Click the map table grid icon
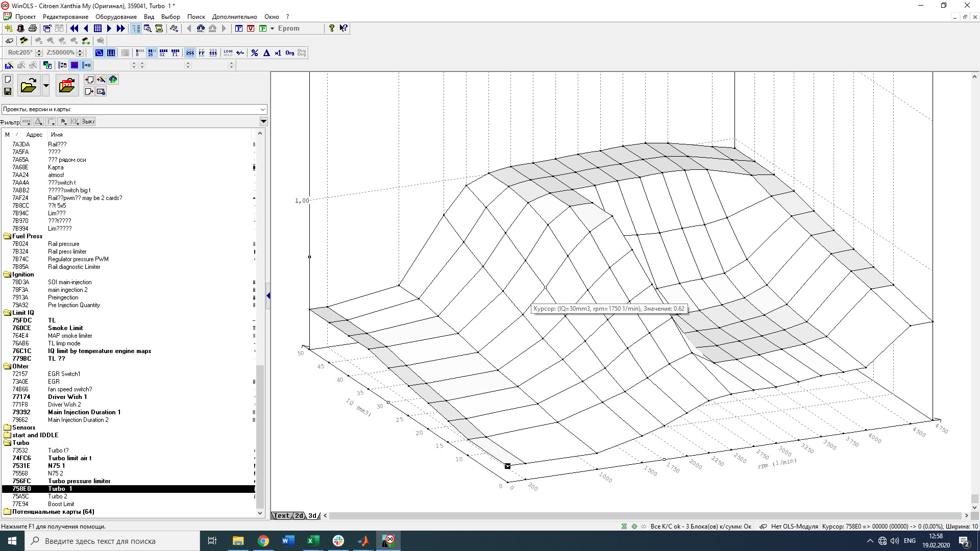Image resolution: width=980 pixels, height=551 pixels. (97, 29)
